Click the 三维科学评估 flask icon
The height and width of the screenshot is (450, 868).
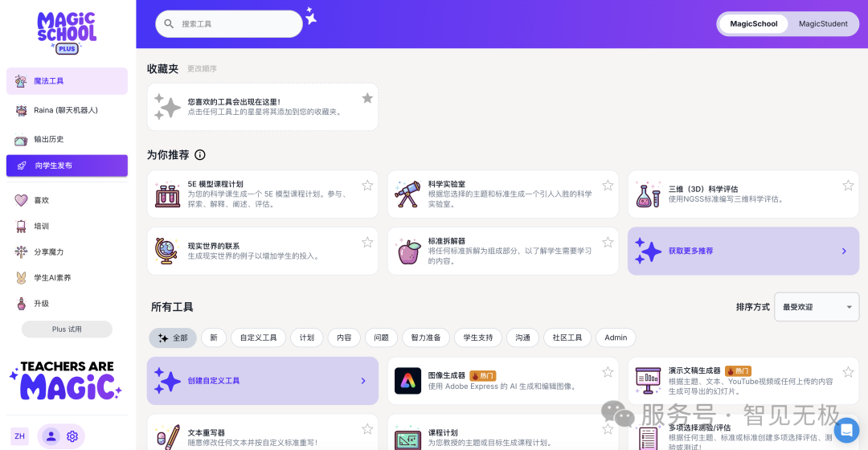[x=648, y=194]
